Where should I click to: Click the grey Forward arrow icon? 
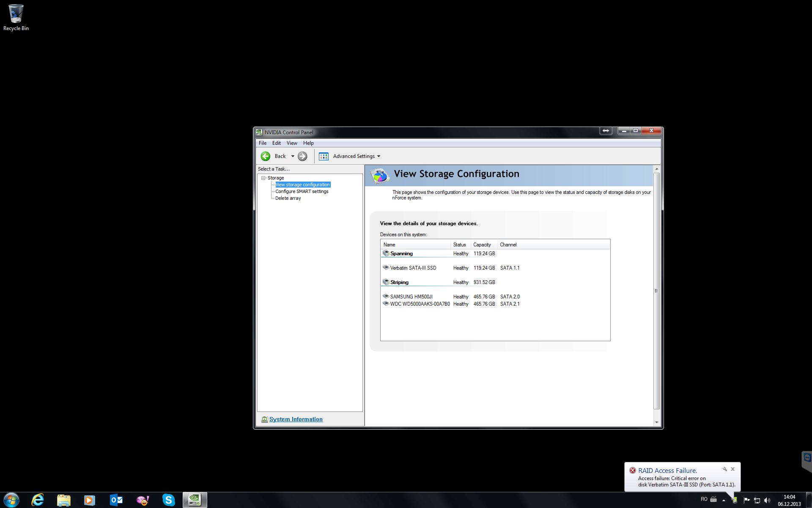pyautogui.click(x=302, y=156)
